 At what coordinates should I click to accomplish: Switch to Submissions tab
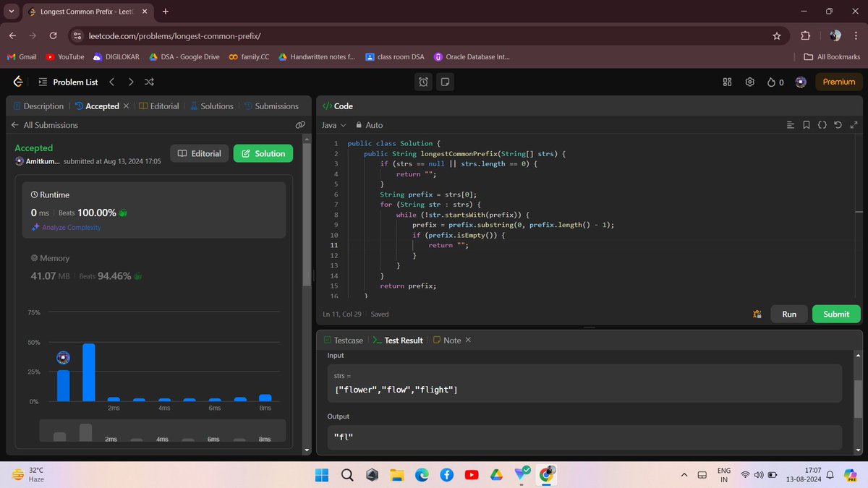(x=271, y=106)
